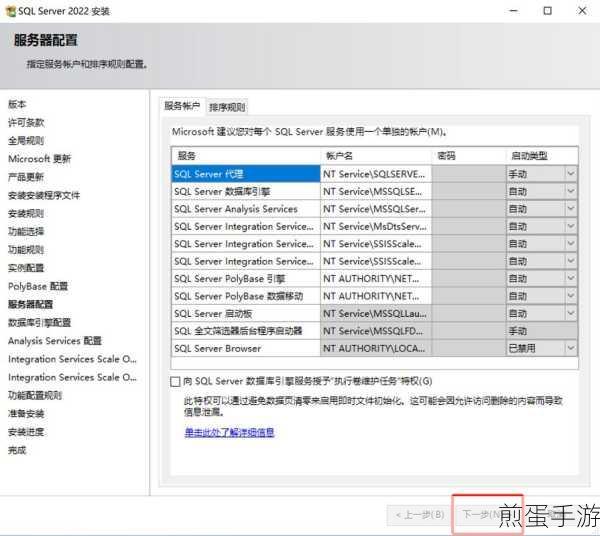The width and height of the screenshot is (600, 536).
Task: Select the SQL Server 数据库引擎 service row
Action: click(246, 191)
